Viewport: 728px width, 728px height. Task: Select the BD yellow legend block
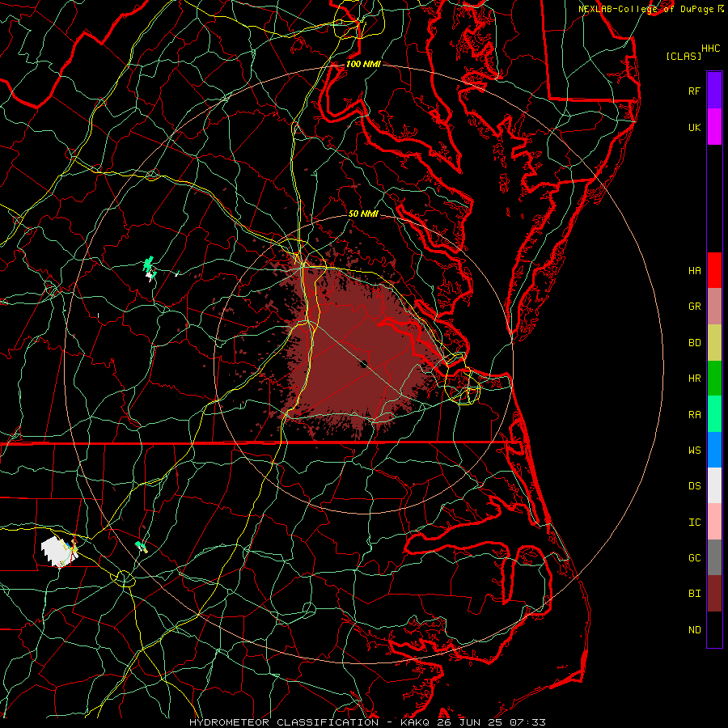pos(714,343)
